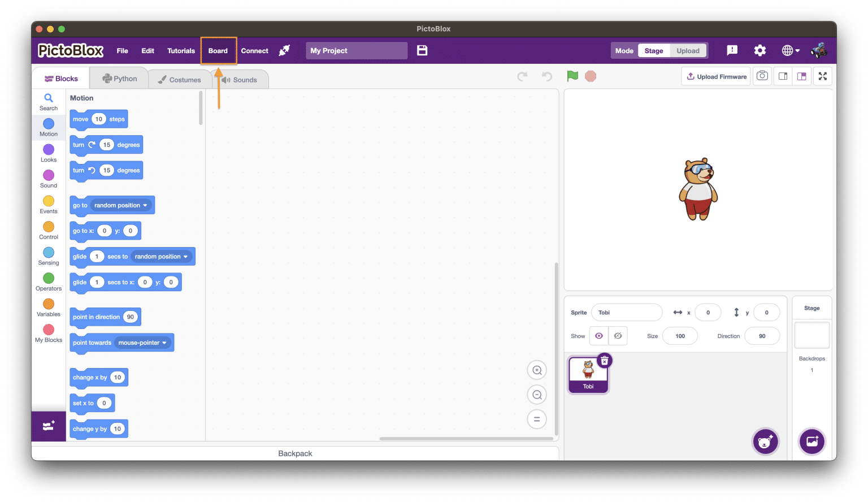
Task: Expand 'random position' dropdown in go to block
Action: (x=145, y=205)
